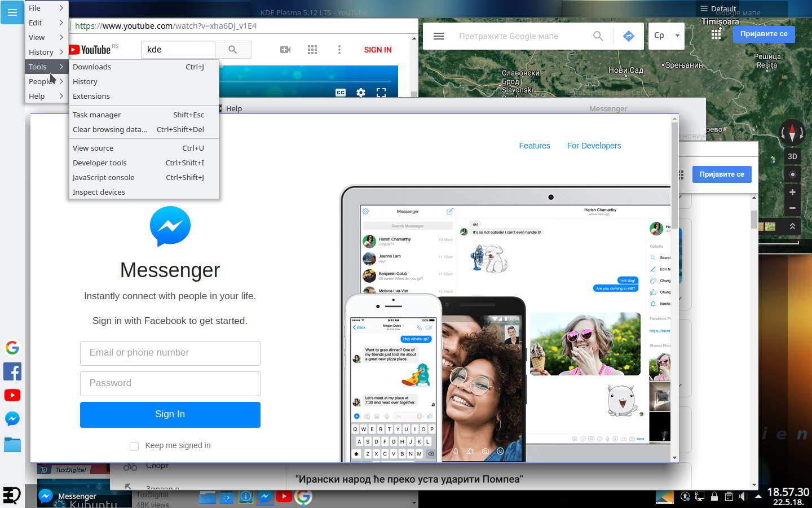Select View source entry
812x508 pixels.
click(x=144, y=148)
